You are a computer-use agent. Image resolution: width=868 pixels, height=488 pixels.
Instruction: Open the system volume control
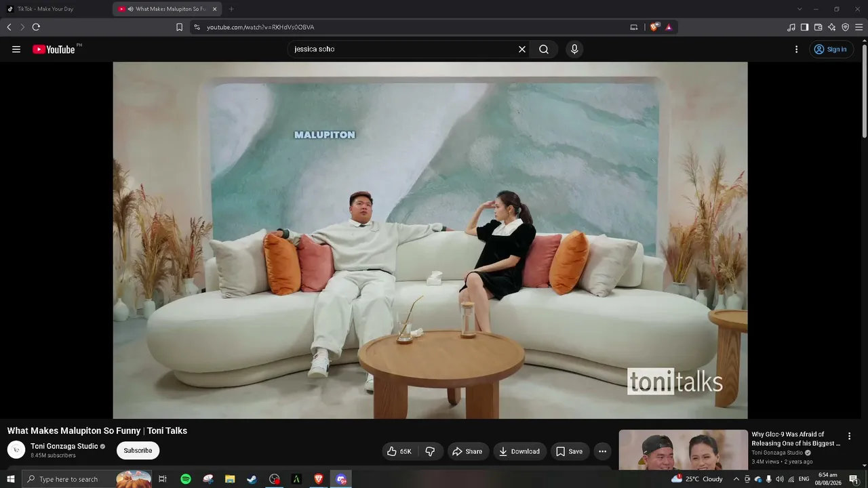pos(780,479)
